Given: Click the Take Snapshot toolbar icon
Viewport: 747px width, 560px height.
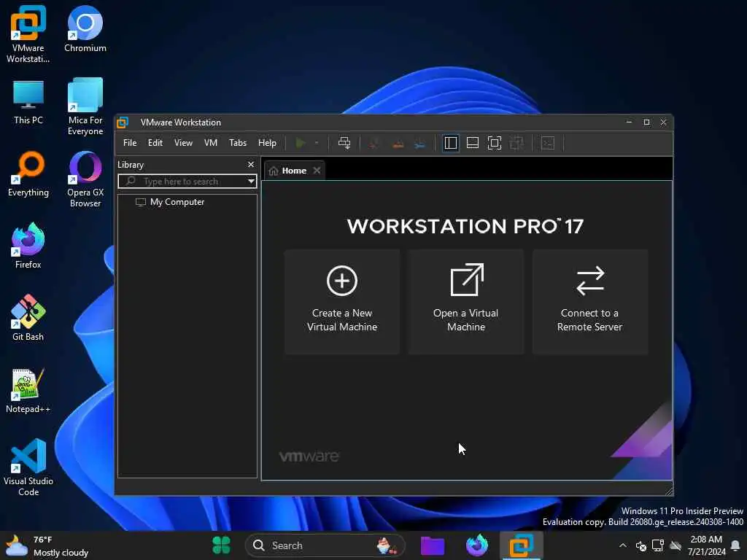Looking at the screenshot, I should tap(374, 143).
